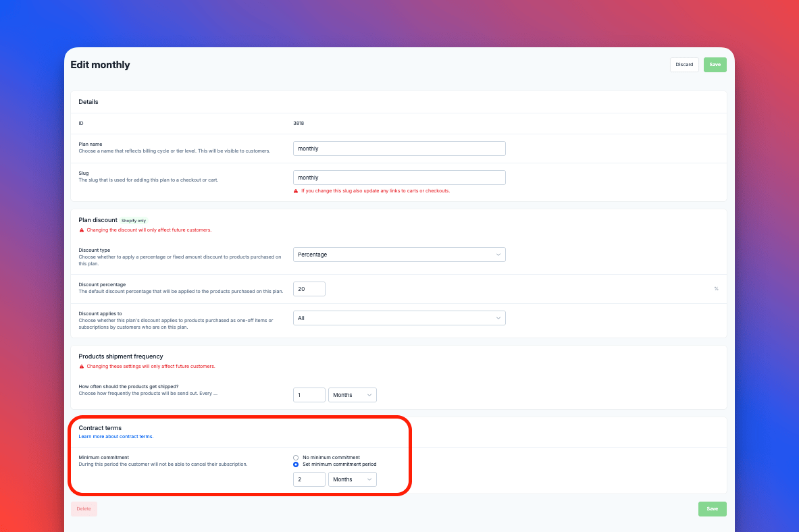
Task: Click the Contract terms heading
Action: pos(100,428)
